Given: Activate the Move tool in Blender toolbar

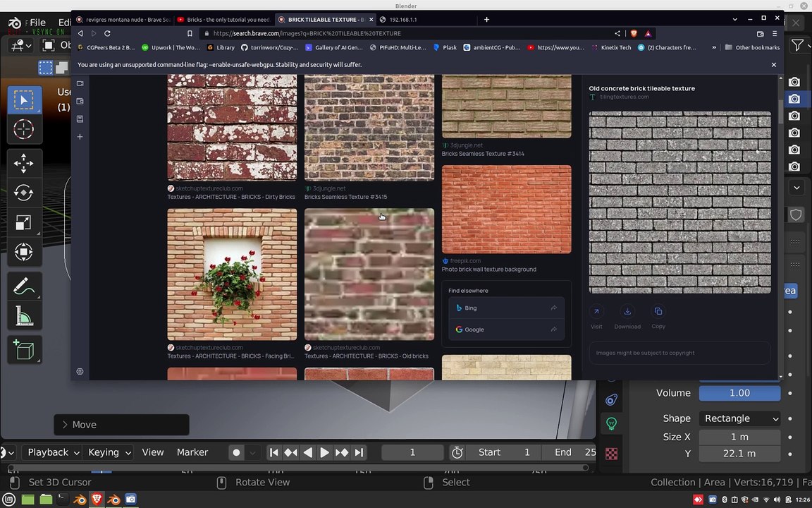Looking at the screenshot, I should [24, 163].
